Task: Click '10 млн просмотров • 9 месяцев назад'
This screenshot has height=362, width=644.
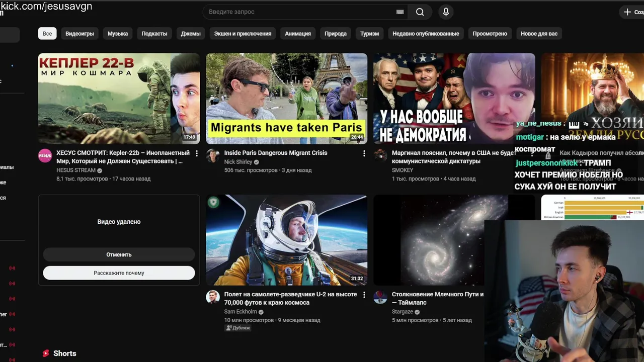Action: click(x=272, y=320)
